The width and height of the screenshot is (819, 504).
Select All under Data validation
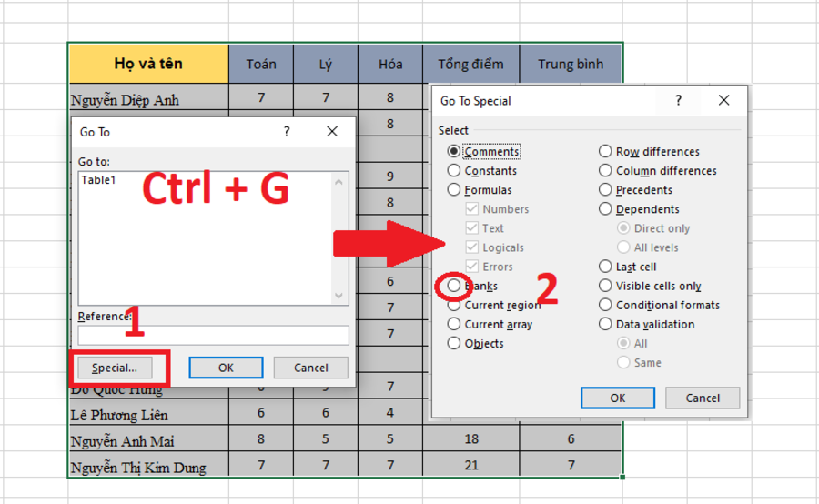(x=623, y=343)
